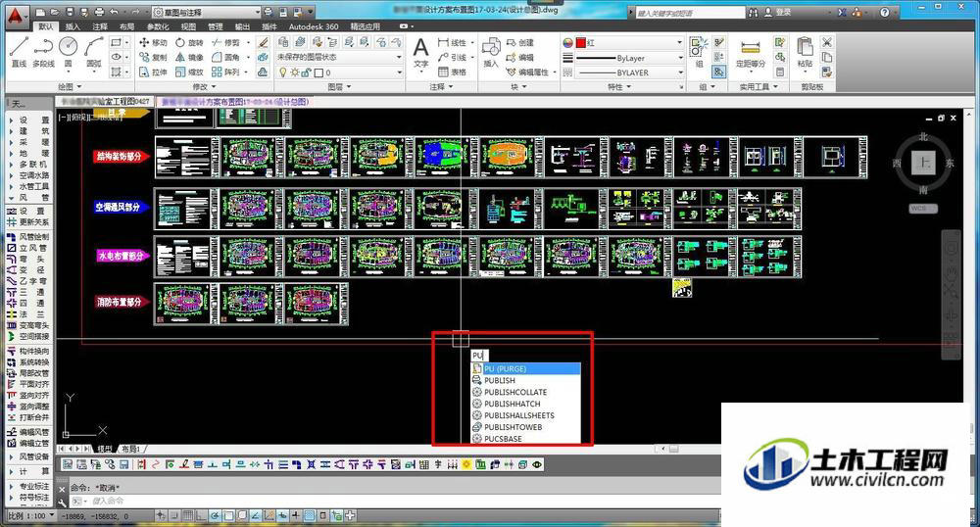The height and width of the screenshot is (527, 980).
Task: Click the Rotate (旋转) tool
Action: 189,42
